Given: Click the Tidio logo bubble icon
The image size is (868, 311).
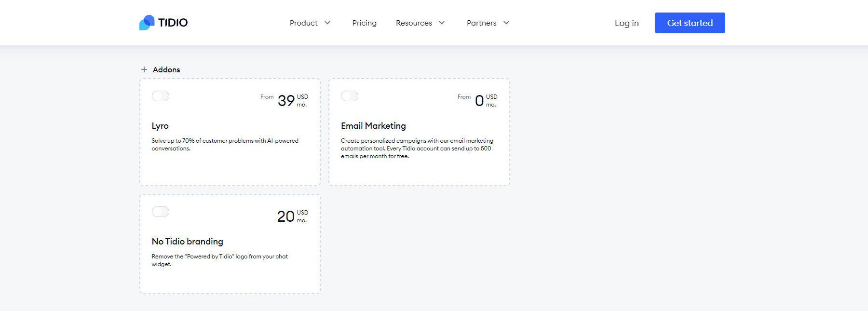Looking at the screenshot, I should (x=147, y=23).
